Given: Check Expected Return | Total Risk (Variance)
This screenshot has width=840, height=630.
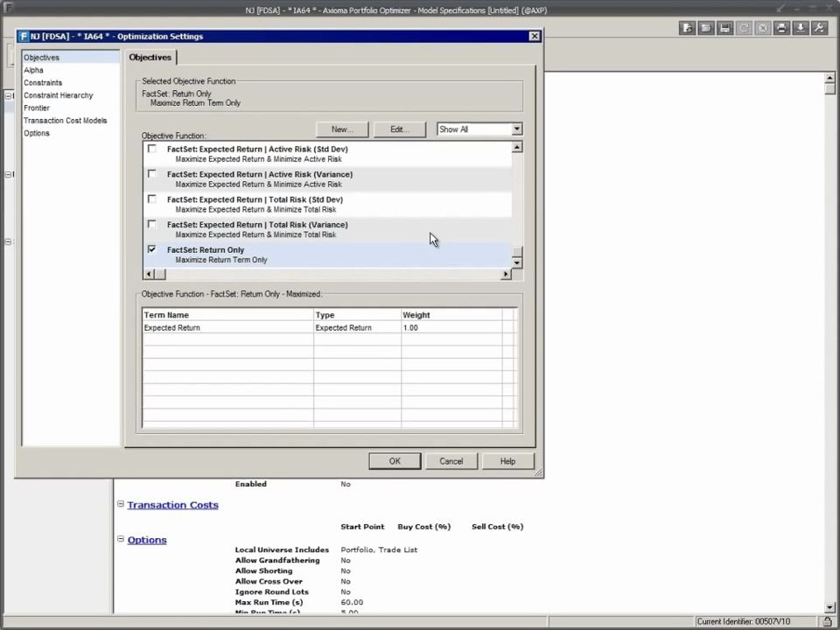Looking at the screenshot, I should click(152, 225).
